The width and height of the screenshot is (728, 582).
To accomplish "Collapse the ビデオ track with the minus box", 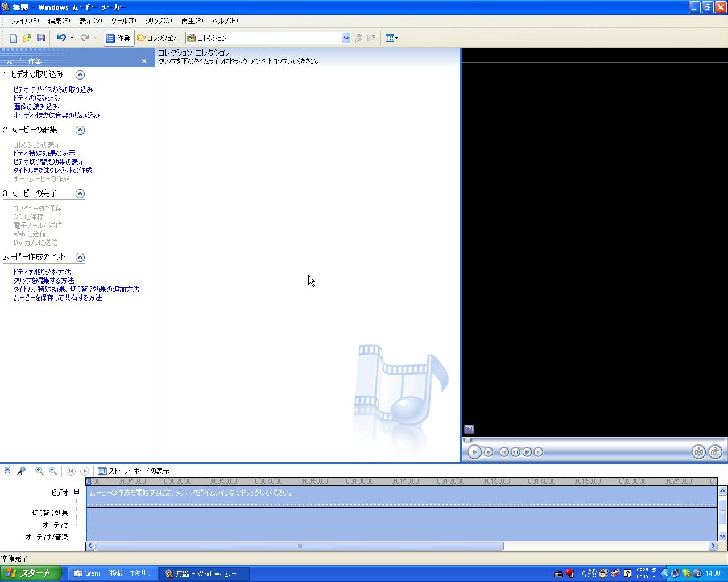I will [x=76, y=492].
